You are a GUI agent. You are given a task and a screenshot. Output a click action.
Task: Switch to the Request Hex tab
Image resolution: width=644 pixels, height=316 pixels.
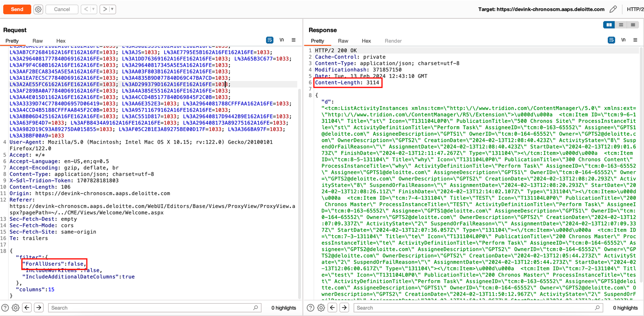[x=60, y=41]
